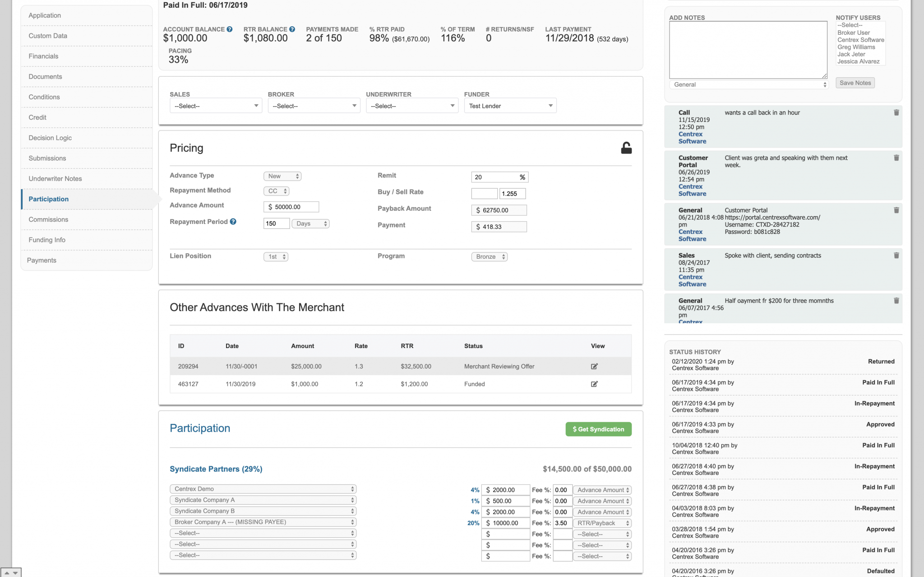924x577 pixels.
Task: Open the Centrex Demo syndicate partner dropdown
Action: pyautogui.click(x=263, y=489)
